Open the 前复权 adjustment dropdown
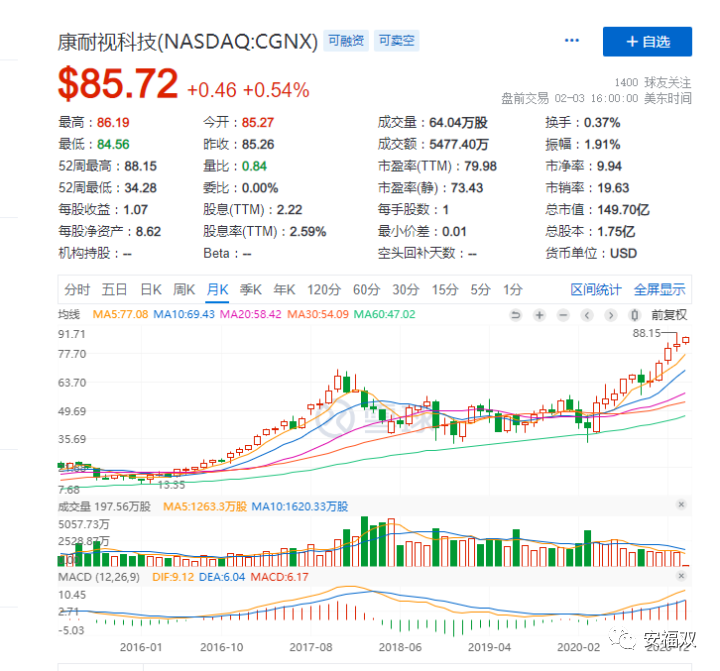 tap(669, 315)
